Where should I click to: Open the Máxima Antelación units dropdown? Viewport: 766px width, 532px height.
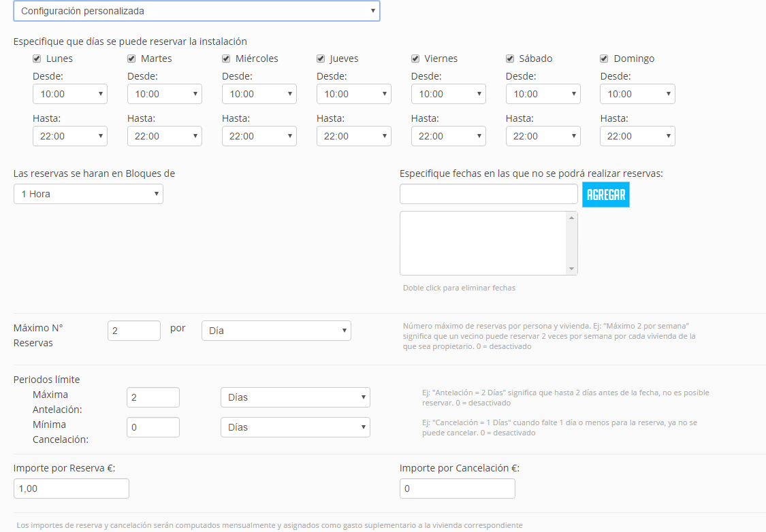pos(295,397)
